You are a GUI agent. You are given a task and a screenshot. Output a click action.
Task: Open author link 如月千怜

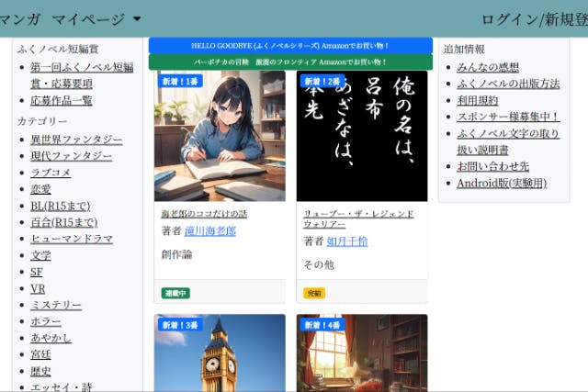point(346,241)
